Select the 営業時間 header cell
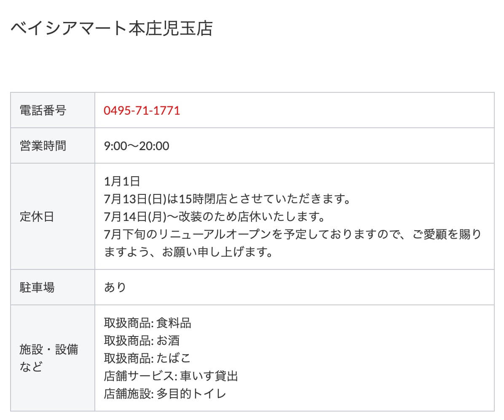Image resolution: width=504 pixels, height=420 pixels. [x=43, y=146]
